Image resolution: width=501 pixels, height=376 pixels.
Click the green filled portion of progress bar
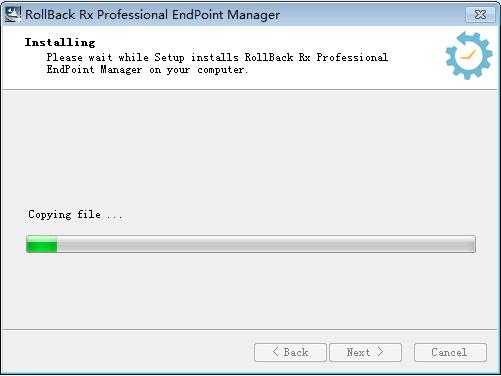pos(42,244)
